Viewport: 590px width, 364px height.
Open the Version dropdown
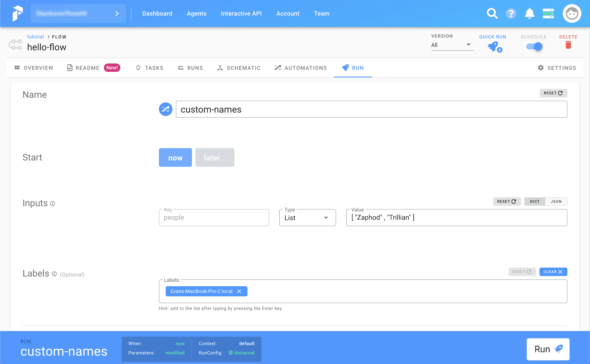(x=452, y=45)
